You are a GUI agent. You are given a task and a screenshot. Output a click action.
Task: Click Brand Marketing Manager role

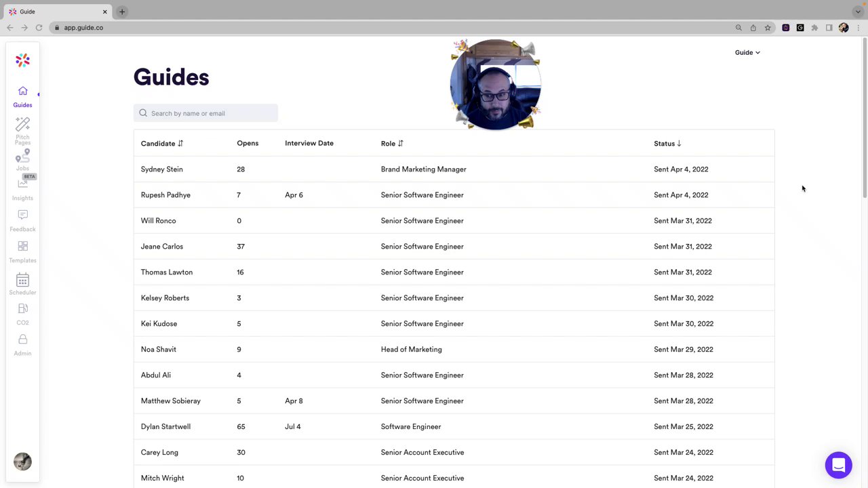pyautogui.click(x=424, y=169)
